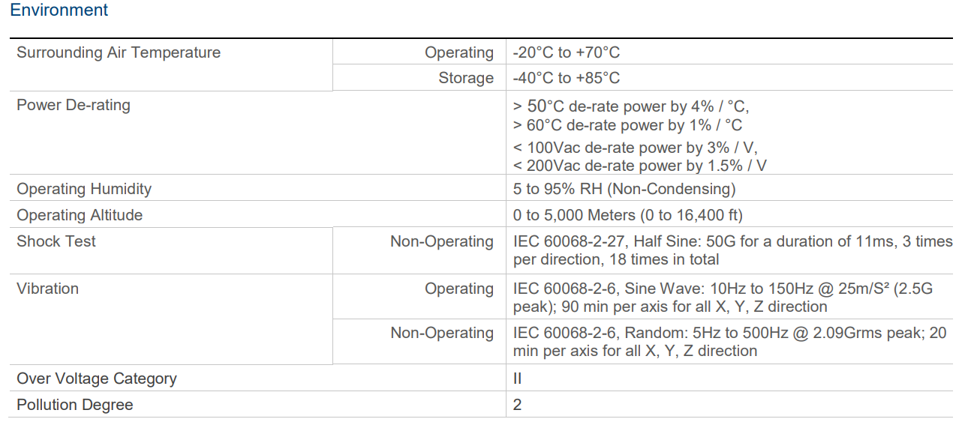Click the operating temperature value -20°C to +70°C
The image size is (980, 425).
567,52
